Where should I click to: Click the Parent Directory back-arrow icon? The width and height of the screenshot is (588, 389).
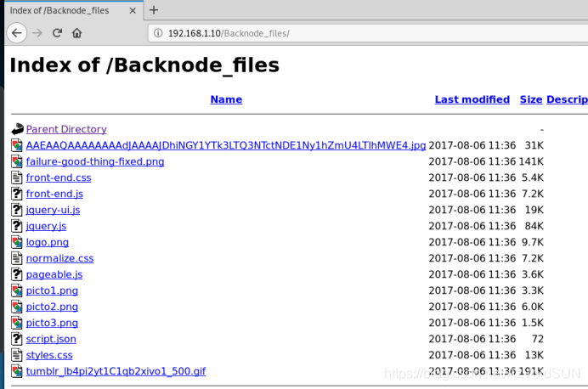17,129
